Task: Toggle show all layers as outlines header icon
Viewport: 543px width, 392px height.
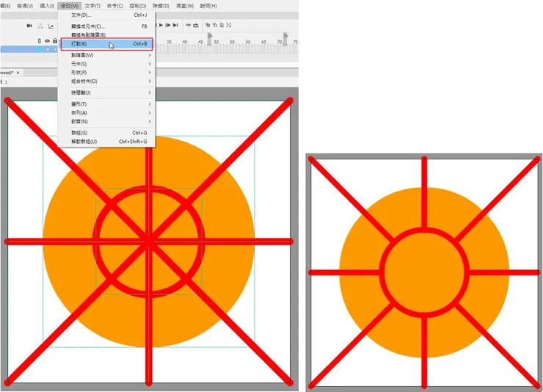Action: 40,41
